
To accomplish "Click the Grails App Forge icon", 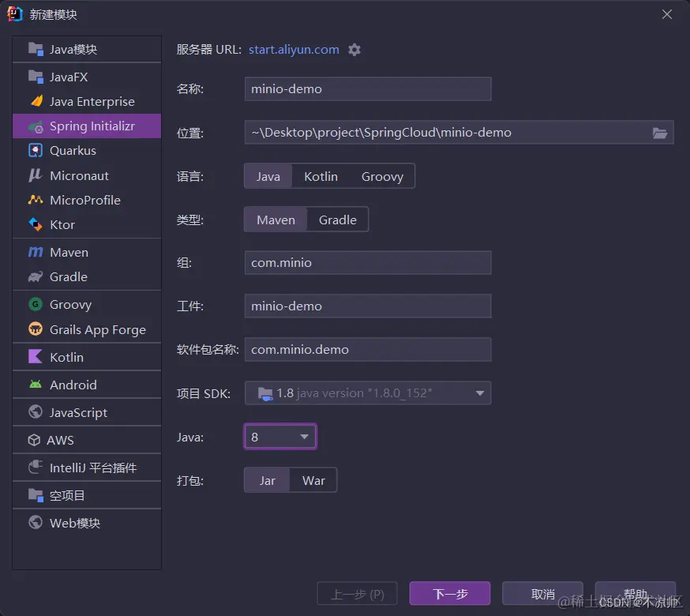I will [36, 329].
